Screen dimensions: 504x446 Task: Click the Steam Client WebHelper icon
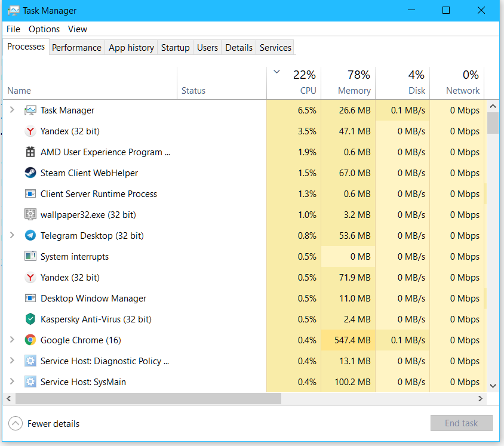[30, 173]
